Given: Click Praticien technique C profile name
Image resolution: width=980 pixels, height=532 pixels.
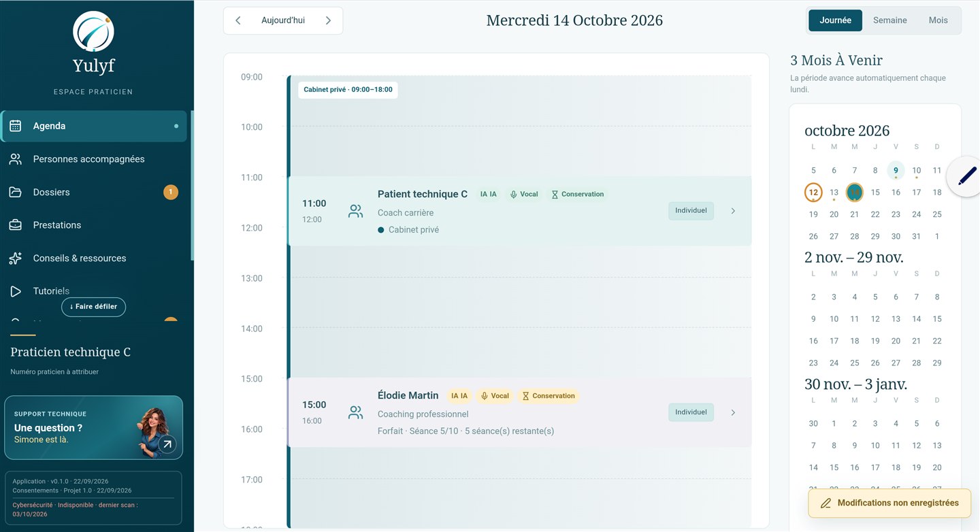Looking at the screenshot, I should (71, 352).
